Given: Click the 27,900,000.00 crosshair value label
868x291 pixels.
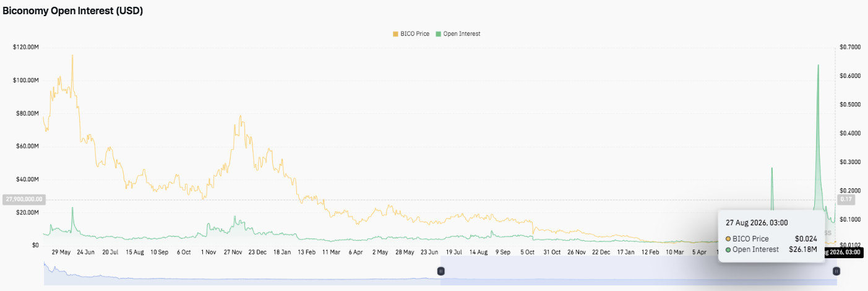Looking at the screenshot, I should (24, 199).
